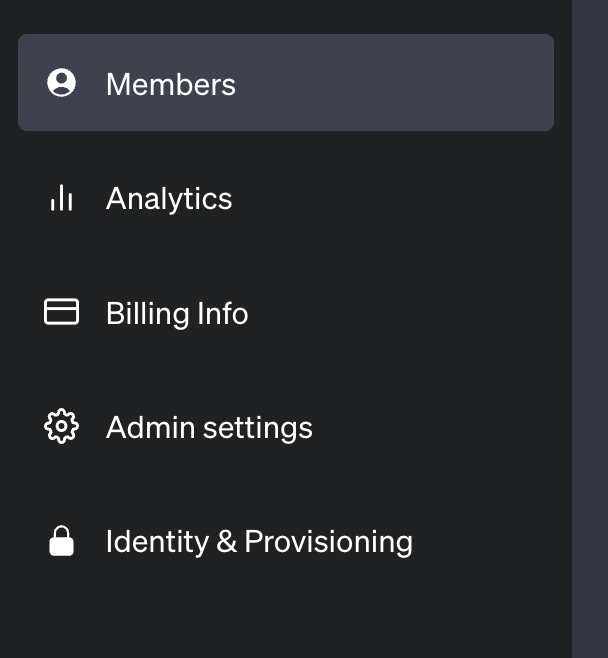Click the Identity & Provisioning lock icon
This screenshot has width=608, height=658.
coord(61,541)
